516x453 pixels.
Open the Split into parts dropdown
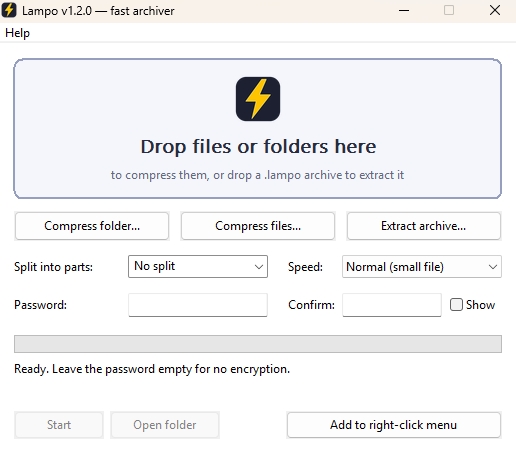tap(198, 266)
